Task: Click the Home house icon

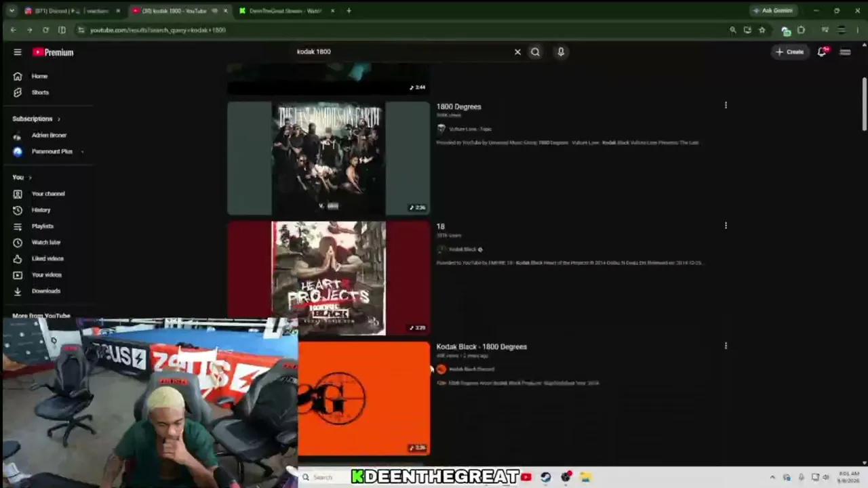Action: pyautogui.click(x=18, y=76)
